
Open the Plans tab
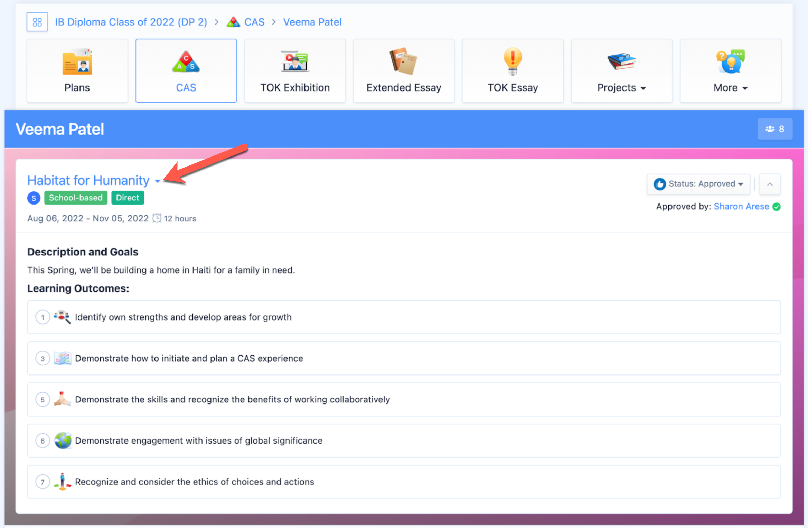point(77,71)
